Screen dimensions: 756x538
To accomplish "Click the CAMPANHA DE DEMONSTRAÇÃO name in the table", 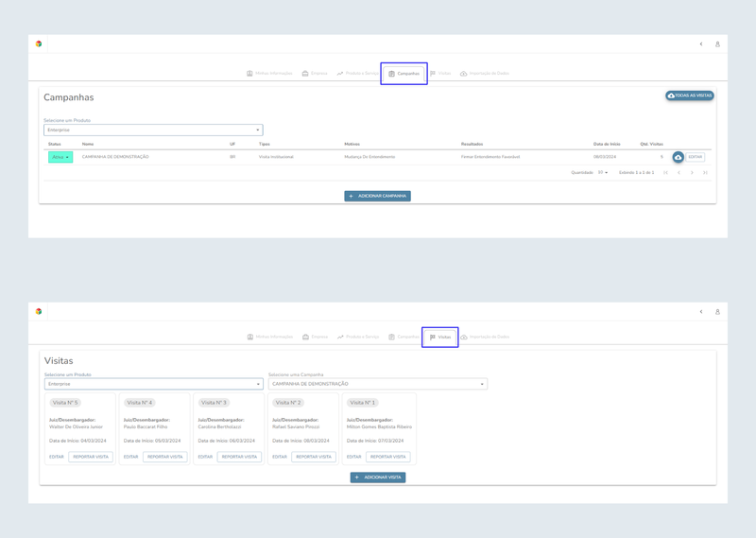I will click(x=115, y=157).
